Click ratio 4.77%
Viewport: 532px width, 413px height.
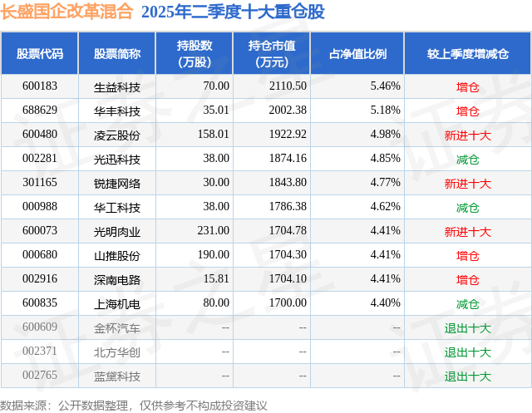(x=385, y=183)
